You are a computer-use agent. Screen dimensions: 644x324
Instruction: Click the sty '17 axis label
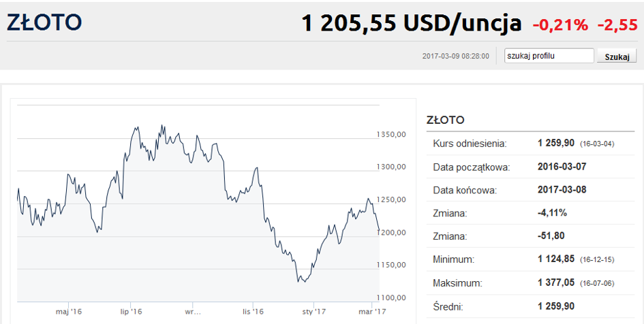313,312
